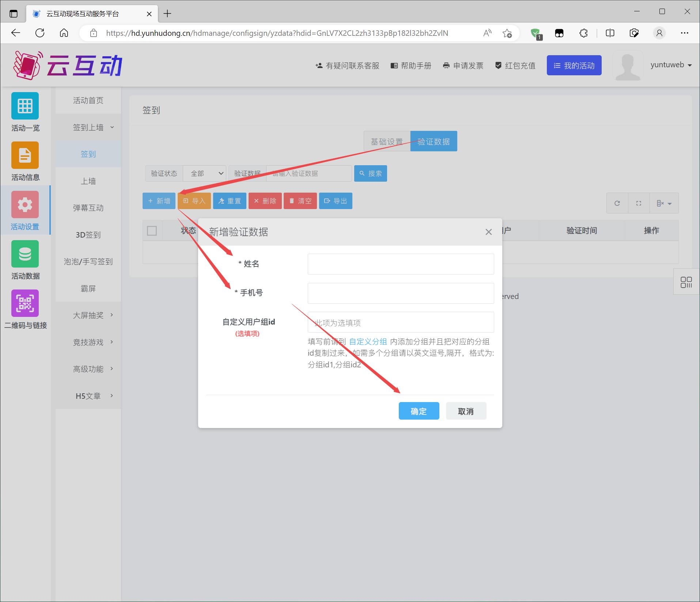This screenshot has width=700, height=602.
Task: Open the 自定义分组 link
Action: point(368,342)
